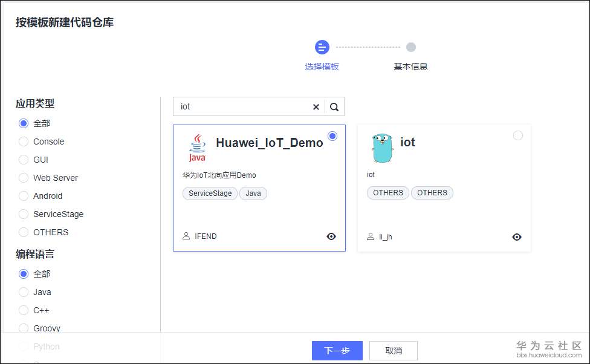Click the li_jh author user icon

pos(370,236)
